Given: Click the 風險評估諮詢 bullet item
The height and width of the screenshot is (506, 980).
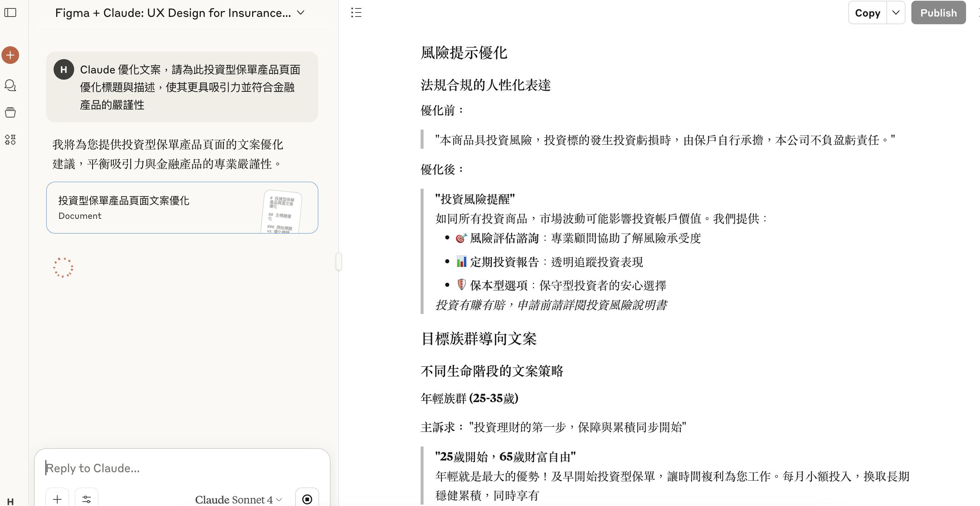Looking at the screenshot, I should tap(578, 238).
